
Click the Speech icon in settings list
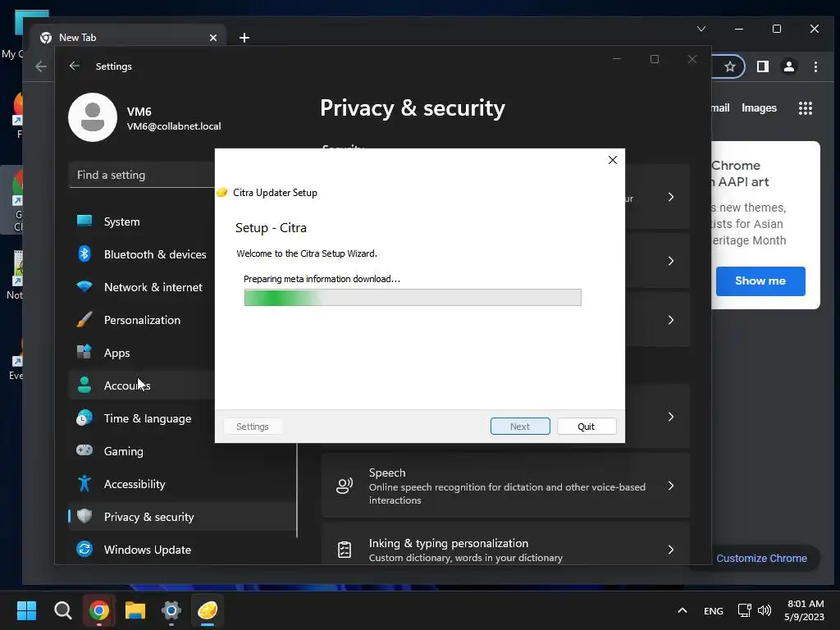tap(345, 486)
